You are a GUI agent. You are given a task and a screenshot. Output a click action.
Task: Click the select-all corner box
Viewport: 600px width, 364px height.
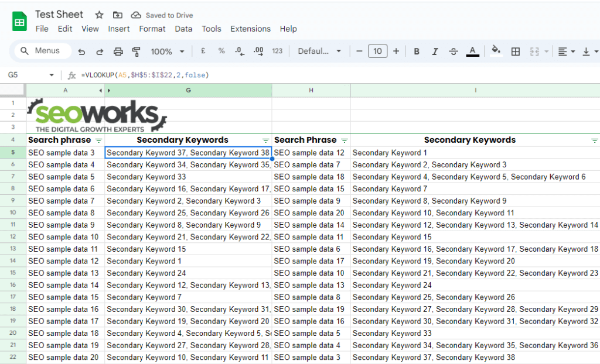click(x=13, y=90)
